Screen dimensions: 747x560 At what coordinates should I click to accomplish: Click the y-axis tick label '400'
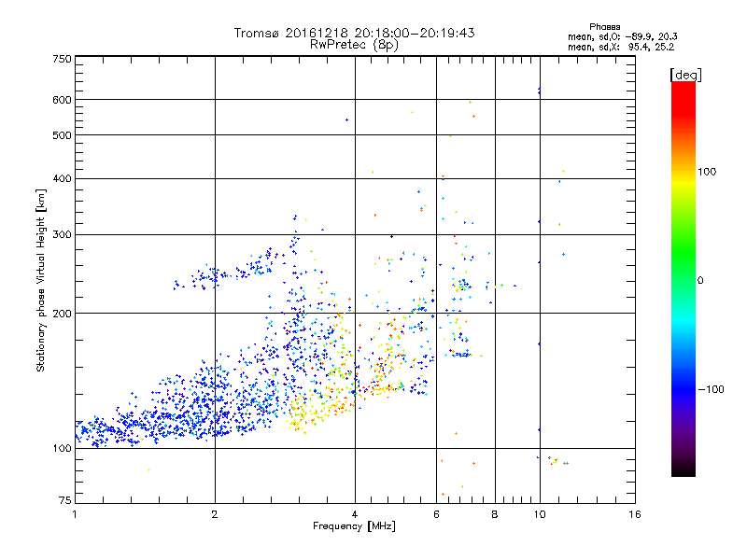tap(63, 178)
